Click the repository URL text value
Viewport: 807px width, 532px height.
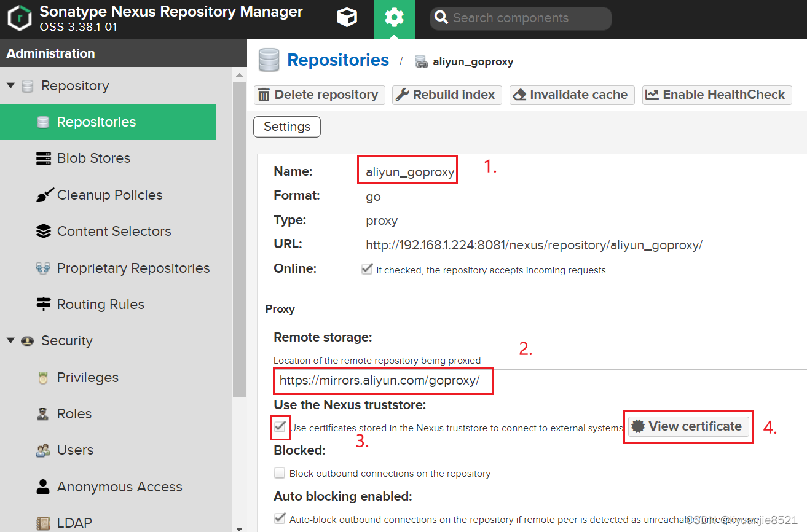(534, 245)
